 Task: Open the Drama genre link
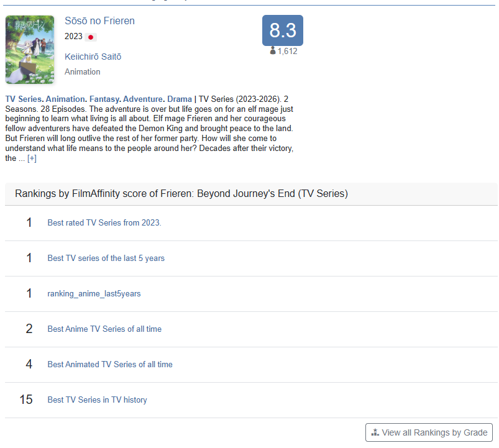coord(180,99)
